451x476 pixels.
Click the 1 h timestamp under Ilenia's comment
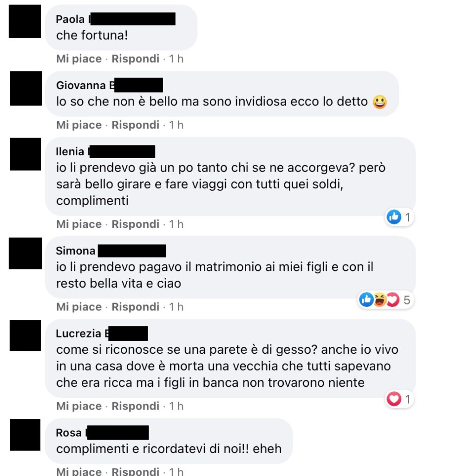(176, 224)
